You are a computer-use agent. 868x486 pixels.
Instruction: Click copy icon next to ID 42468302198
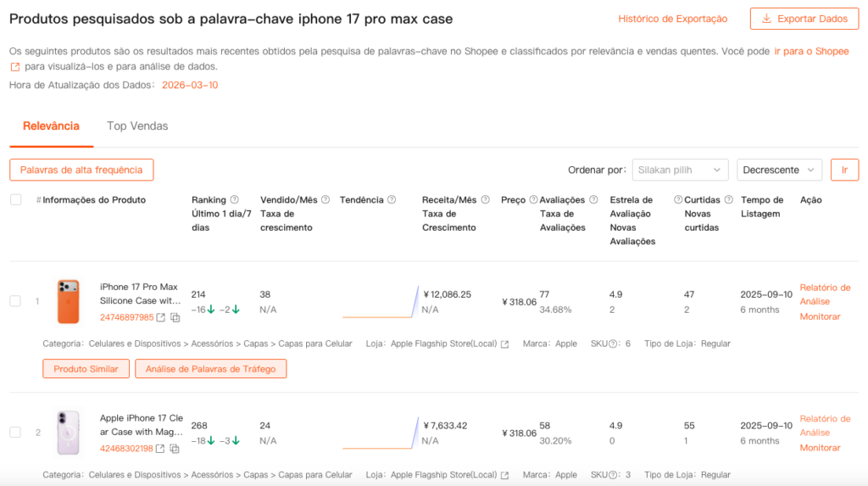point(175,449)
